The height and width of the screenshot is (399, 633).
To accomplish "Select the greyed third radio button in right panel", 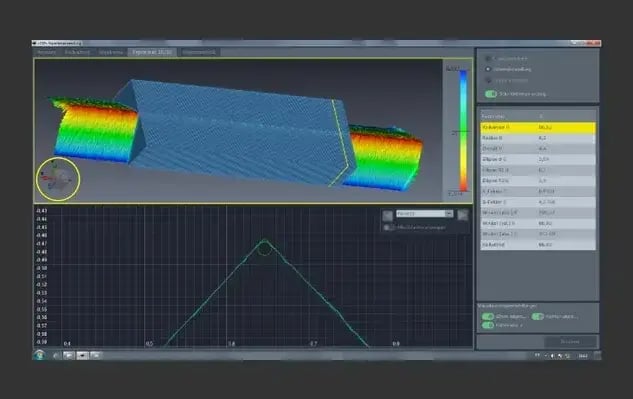I will pyautogui.click(x=488, y=80).
